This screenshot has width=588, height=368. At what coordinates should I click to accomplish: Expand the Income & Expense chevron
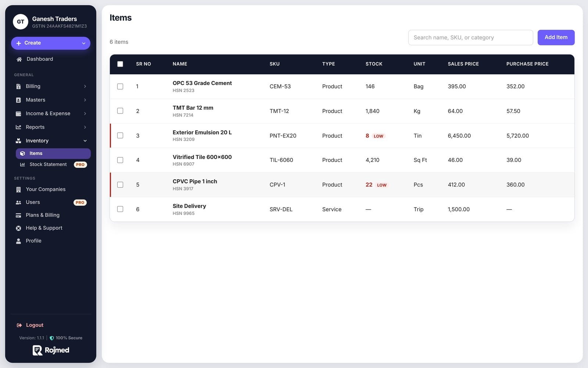pyautogui.click(x=85, y=114)
